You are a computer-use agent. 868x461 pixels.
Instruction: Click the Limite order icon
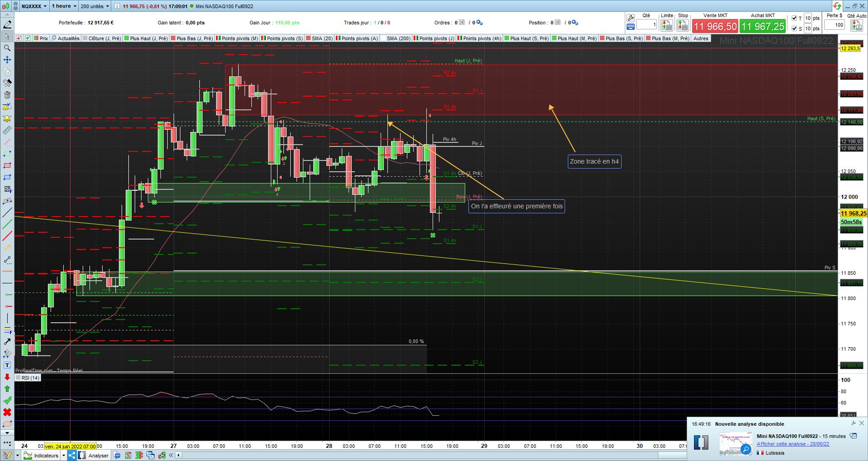(x=667, y=25)
